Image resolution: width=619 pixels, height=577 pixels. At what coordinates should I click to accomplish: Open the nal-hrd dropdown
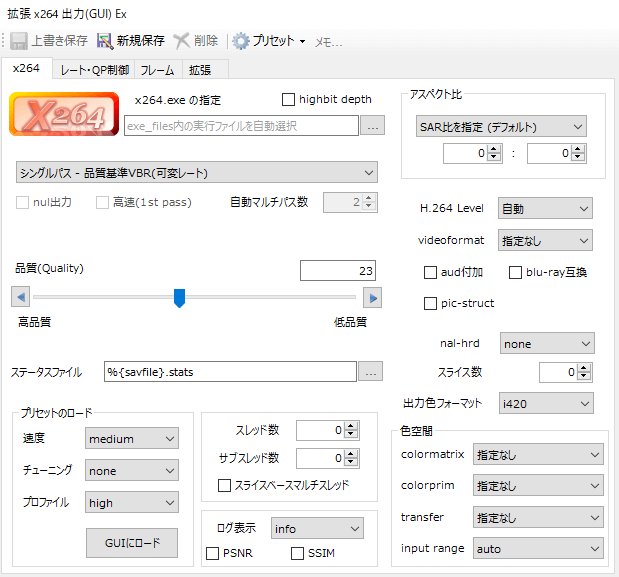tap(547, 343)
